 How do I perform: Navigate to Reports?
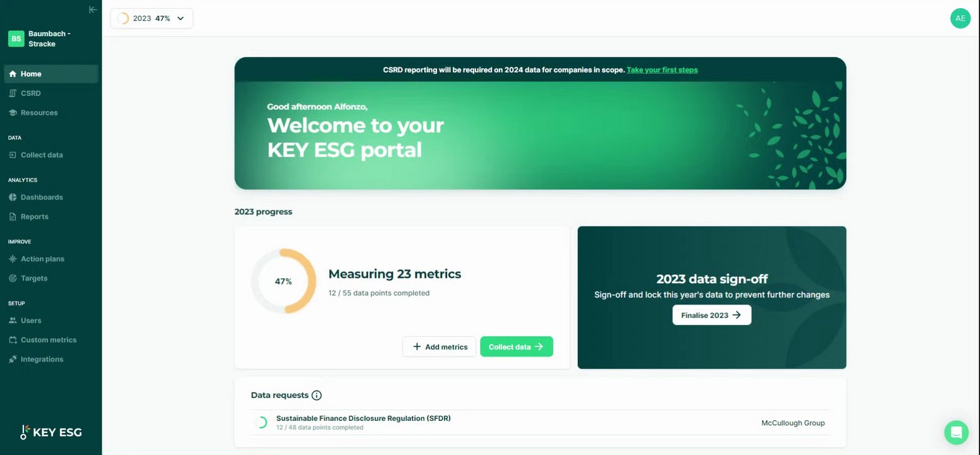coord(51,216)
